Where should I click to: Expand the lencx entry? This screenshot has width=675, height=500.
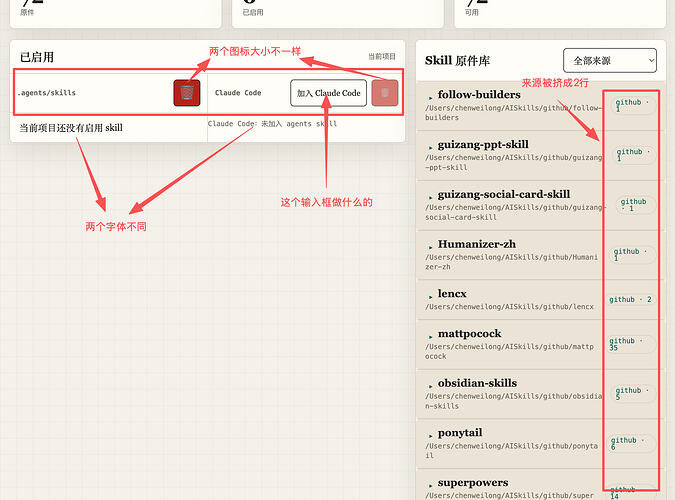pyautogui.click(x=430, y=297)
